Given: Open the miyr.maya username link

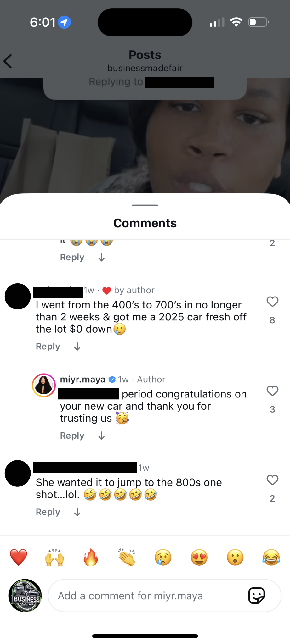Looking at the screenshot, I should (82, 379).
